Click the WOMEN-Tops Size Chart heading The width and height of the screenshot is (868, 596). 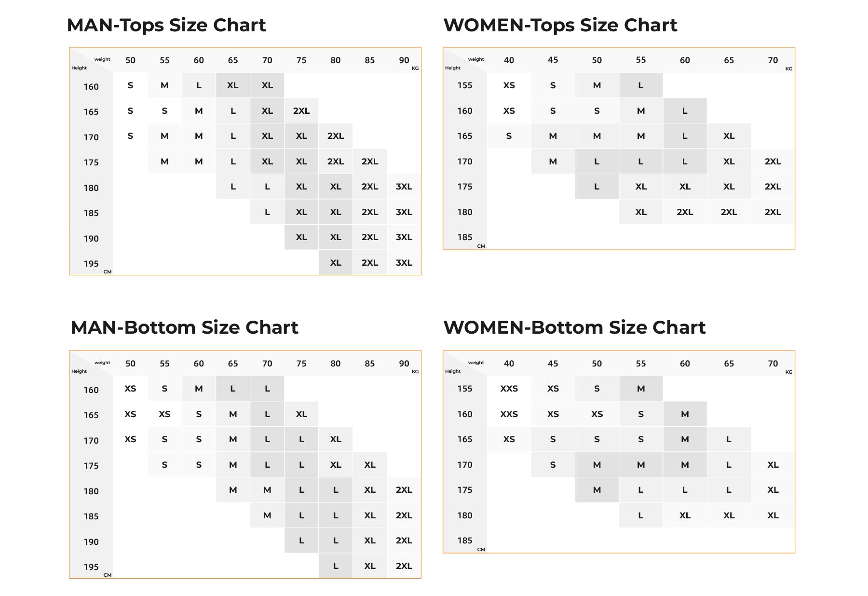[x=560, y=25]
